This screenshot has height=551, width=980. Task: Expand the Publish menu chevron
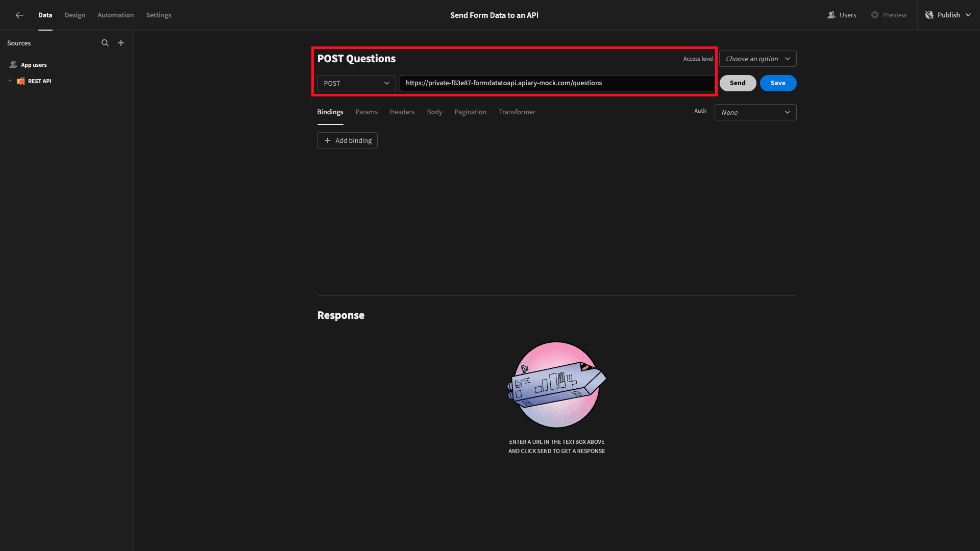pos(968,15)
